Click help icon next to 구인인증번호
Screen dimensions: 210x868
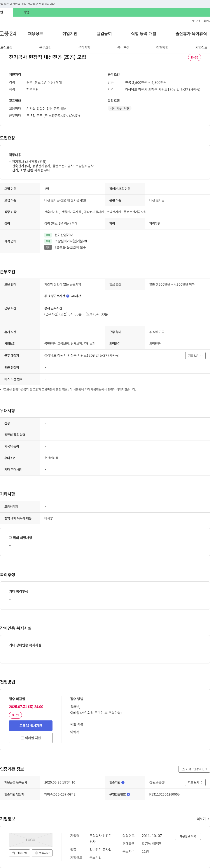coord(128,795)
